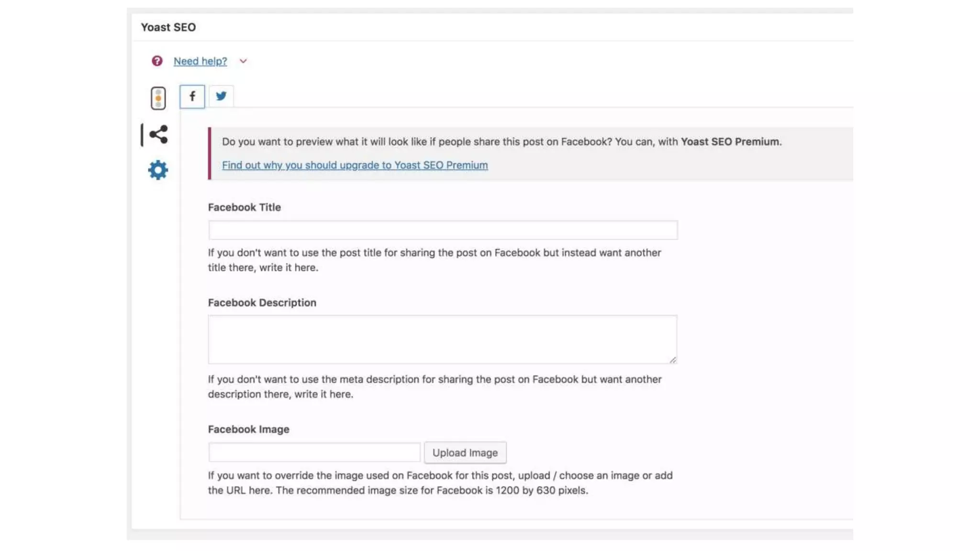Click the Facebook Image label
The height and width of the screenshot is (551, 980).
(248, 429)
